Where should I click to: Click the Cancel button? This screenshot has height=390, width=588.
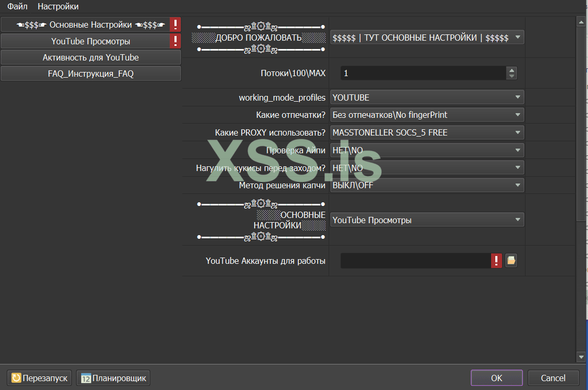pos(553,377)
